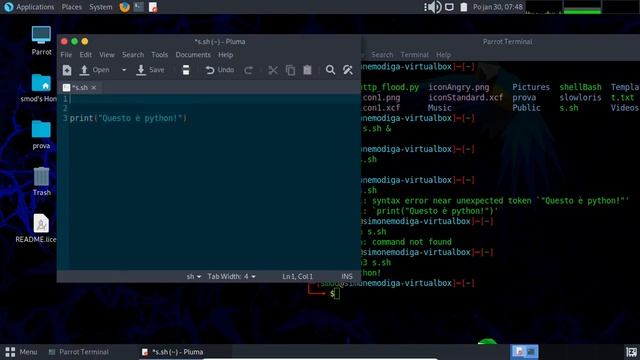Viewport: 640px width, 360px height.
Task: Click the battery indicator in top panel
Action: [x=464, y=7]
